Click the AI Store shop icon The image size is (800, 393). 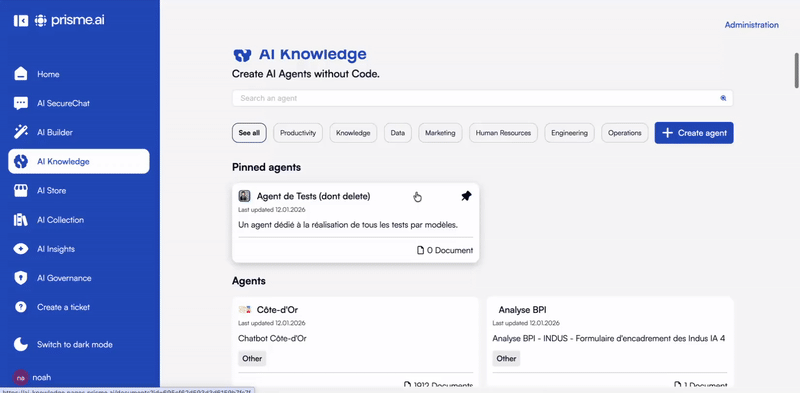(21, 190)
